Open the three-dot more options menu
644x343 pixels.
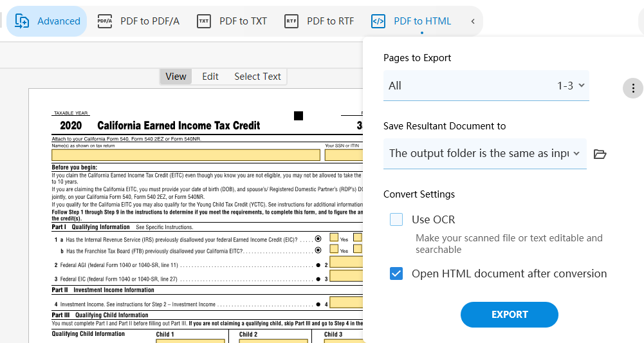(633, 88)
